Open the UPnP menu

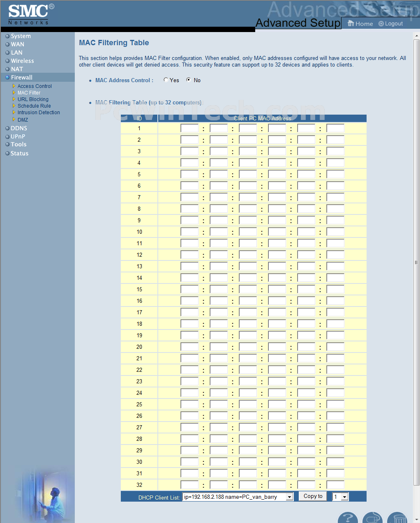18,136
